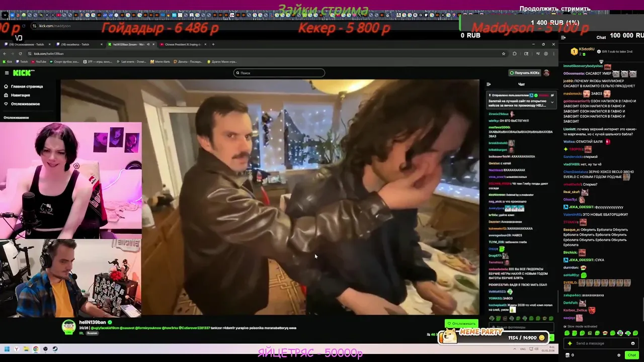
Task: Expand the pinned chat message chevron
Action: pyautogui.click(x=552, y=102)
